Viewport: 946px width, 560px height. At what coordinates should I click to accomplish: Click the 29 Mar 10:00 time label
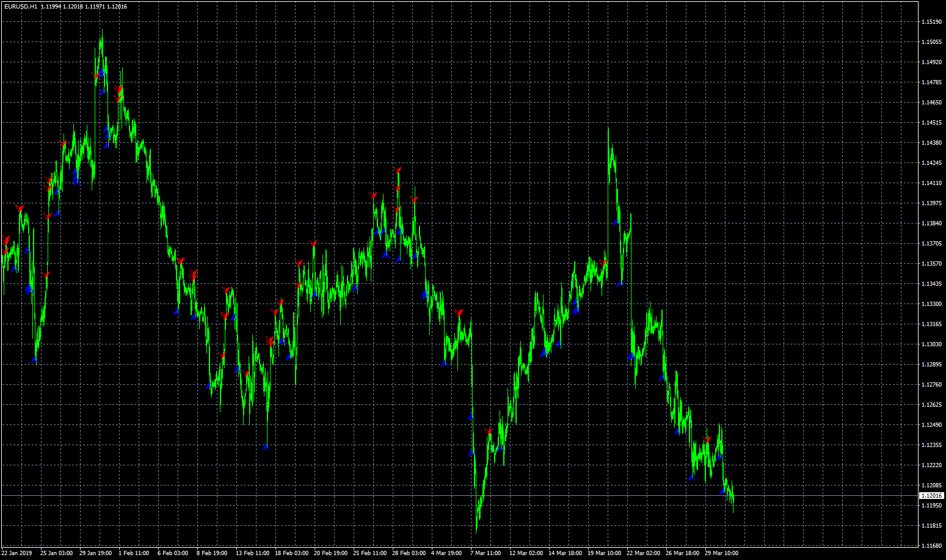tap(721, 553)
